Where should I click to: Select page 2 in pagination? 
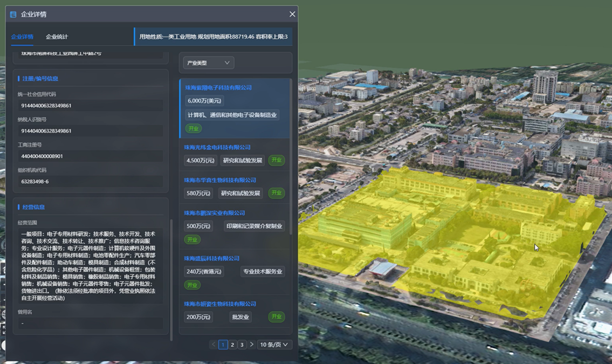[x=232, y=345]
